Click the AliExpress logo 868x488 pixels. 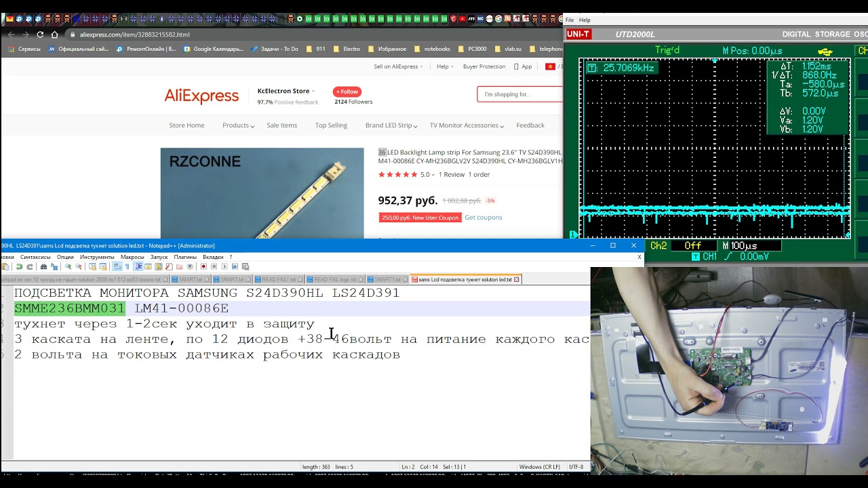click(x=201, y=96)
